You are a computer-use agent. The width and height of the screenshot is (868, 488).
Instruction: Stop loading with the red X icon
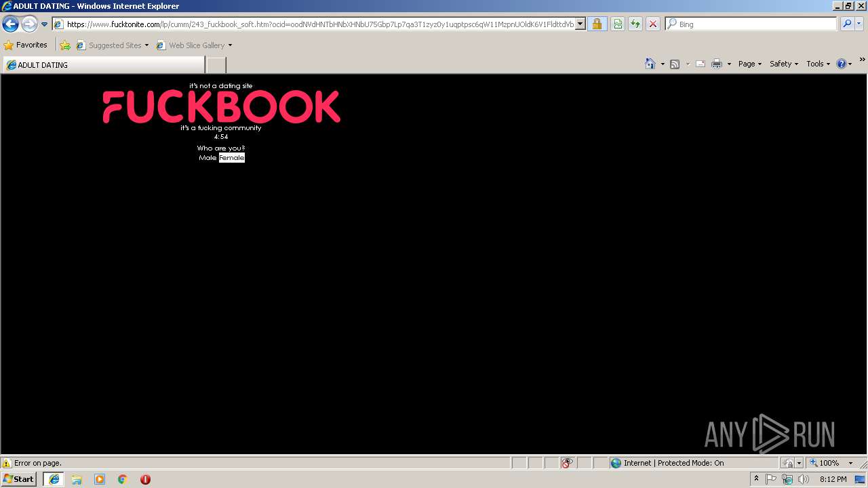(653, 24)
